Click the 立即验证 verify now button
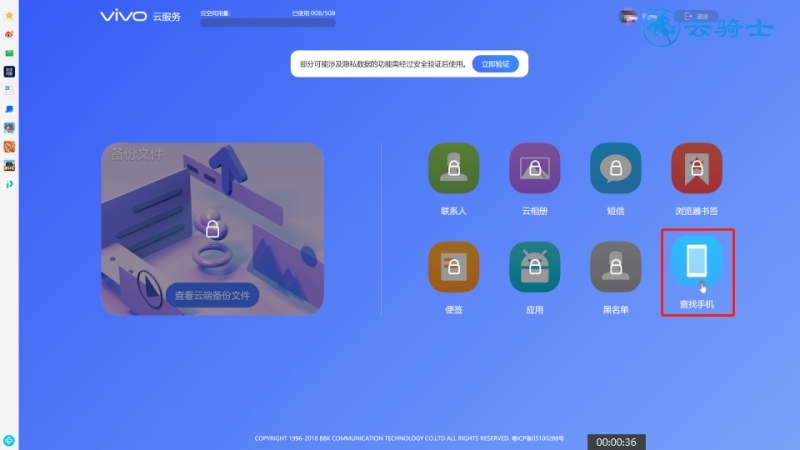The width and height of the screenshot is (800, 450). click(495, 64)
